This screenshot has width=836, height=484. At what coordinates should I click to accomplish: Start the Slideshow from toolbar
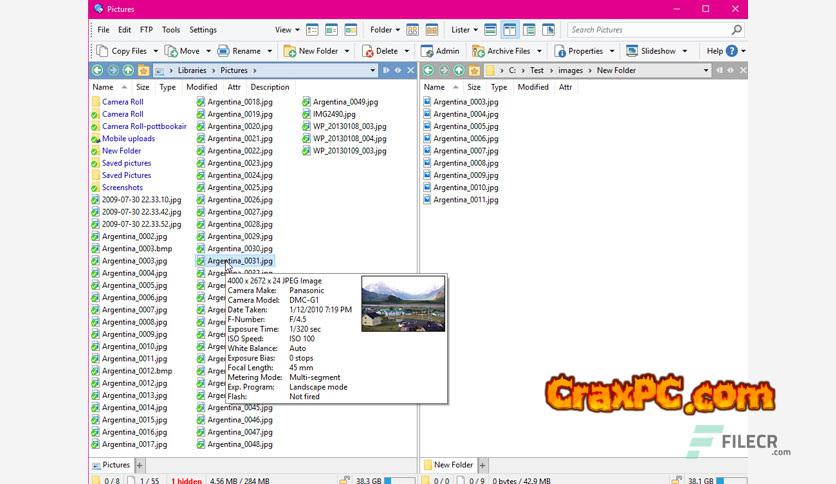pos(632,51)
